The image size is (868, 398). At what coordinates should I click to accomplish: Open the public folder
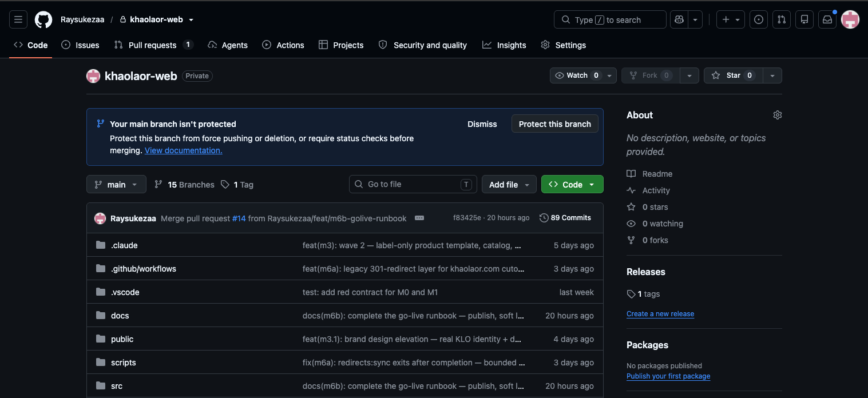click(122, 339)
